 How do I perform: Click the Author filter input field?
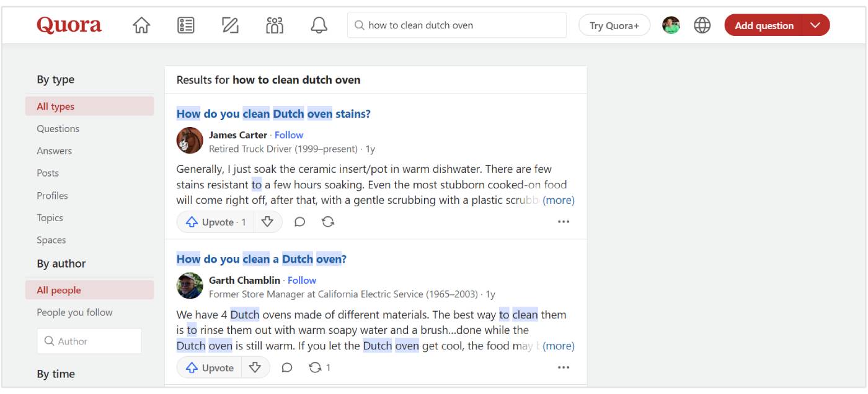click(90, 341)
